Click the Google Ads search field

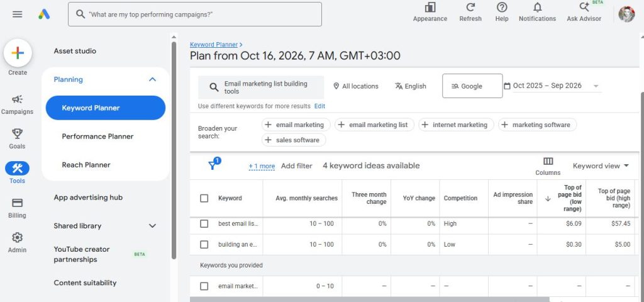195,14
